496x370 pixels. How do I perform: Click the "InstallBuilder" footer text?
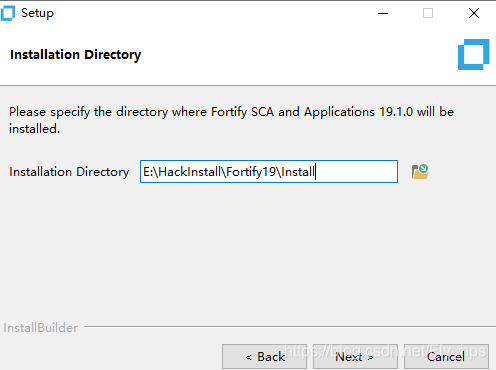pos(41,328)
